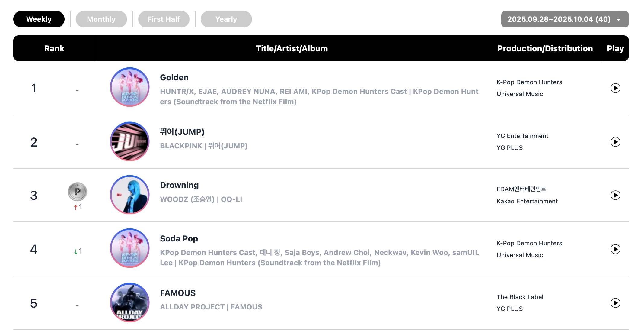
Task: Click the platinum P certification badge
Action: point(77,192)
